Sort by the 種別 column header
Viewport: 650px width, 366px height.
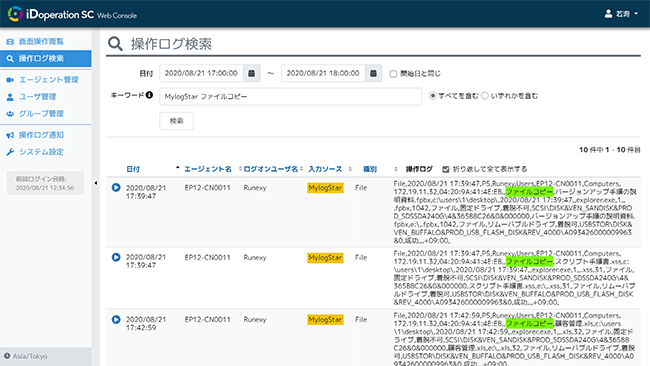pos(370,169)
